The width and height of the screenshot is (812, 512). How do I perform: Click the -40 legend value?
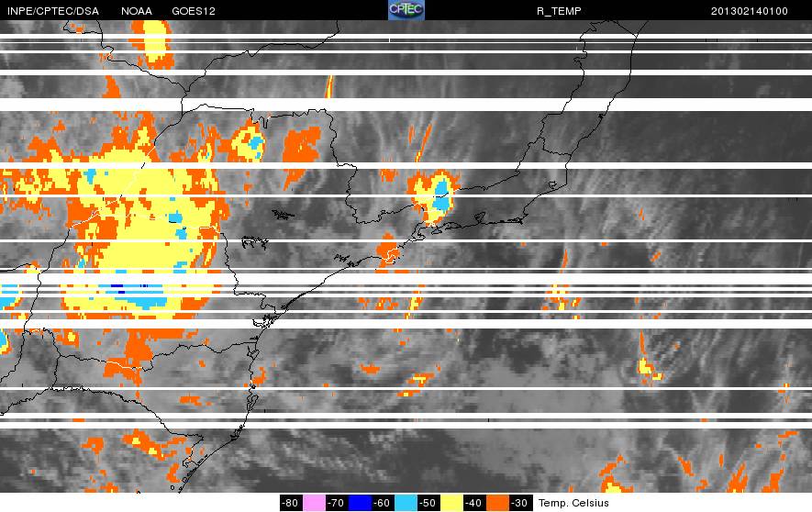point(473,503)
